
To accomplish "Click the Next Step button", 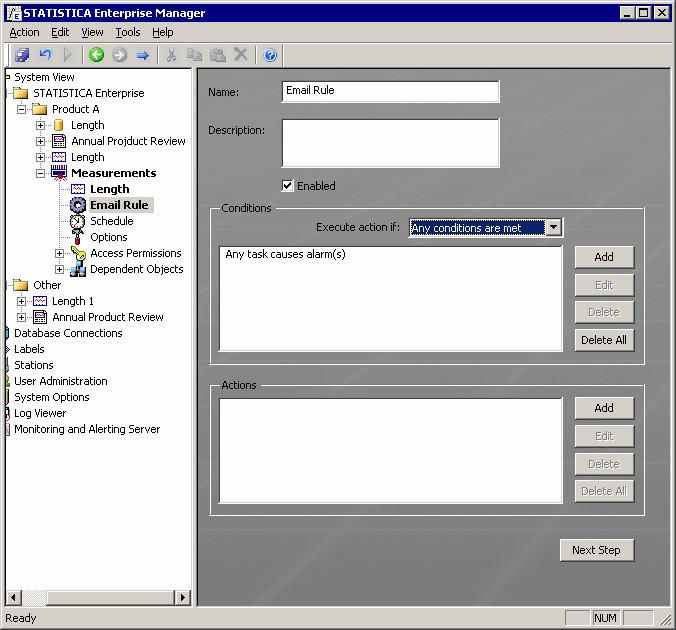I will click(597, 550).
